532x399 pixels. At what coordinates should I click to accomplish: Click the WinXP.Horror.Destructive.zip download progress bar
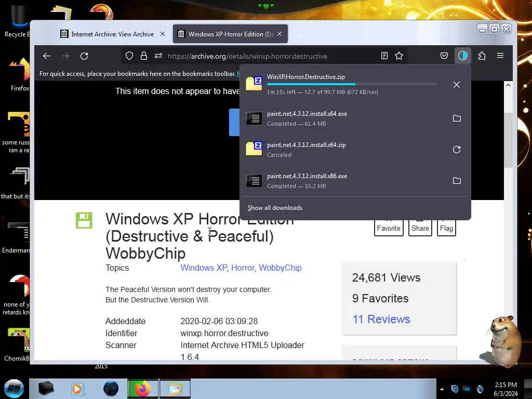coord(352,84)
